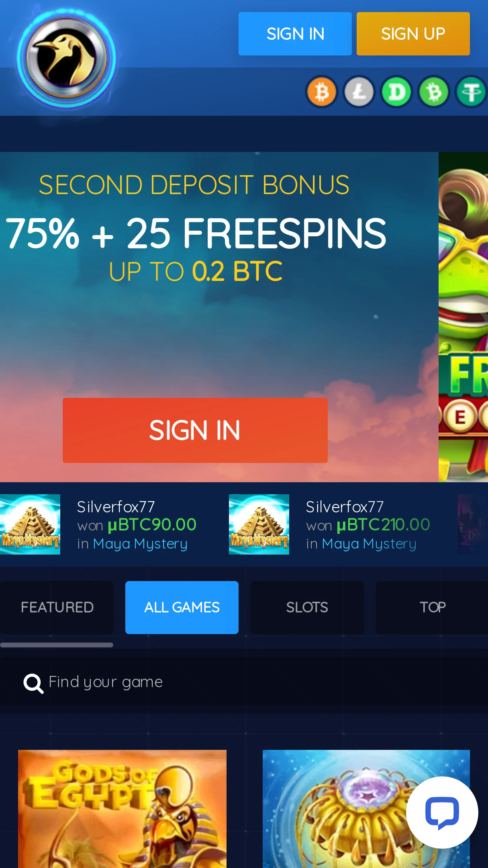Switch to the SLOTS tab

pyautogui.click(x=307, y=608)
